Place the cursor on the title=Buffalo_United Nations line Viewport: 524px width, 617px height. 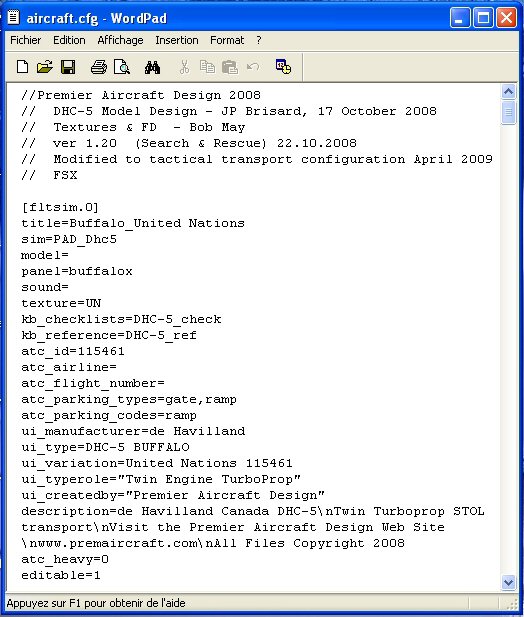point(133,224)
